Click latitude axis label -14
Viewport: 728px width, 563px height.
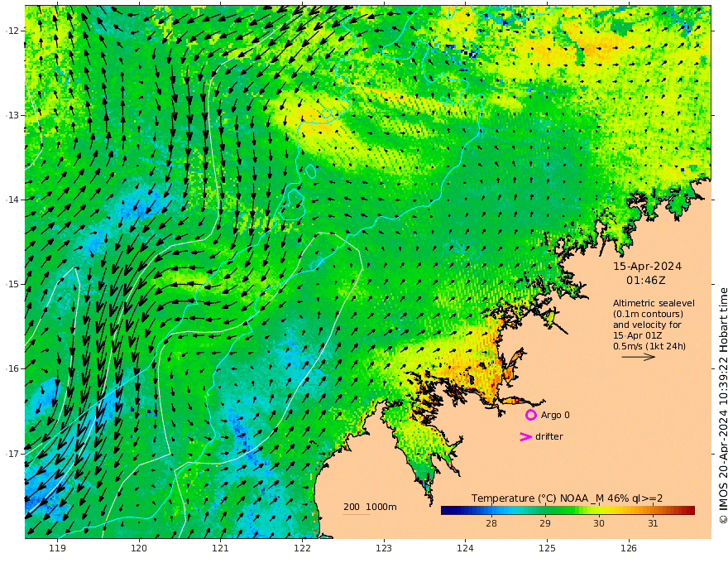tap(12, 200)
